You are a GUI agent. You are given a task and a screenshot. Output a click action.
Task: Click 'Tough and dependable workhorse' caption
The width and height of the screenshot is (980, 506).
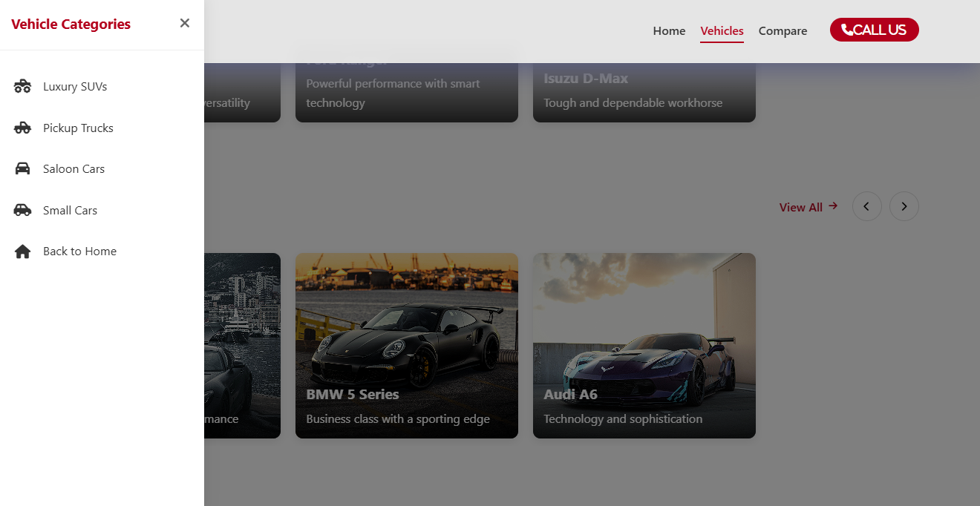633,102
